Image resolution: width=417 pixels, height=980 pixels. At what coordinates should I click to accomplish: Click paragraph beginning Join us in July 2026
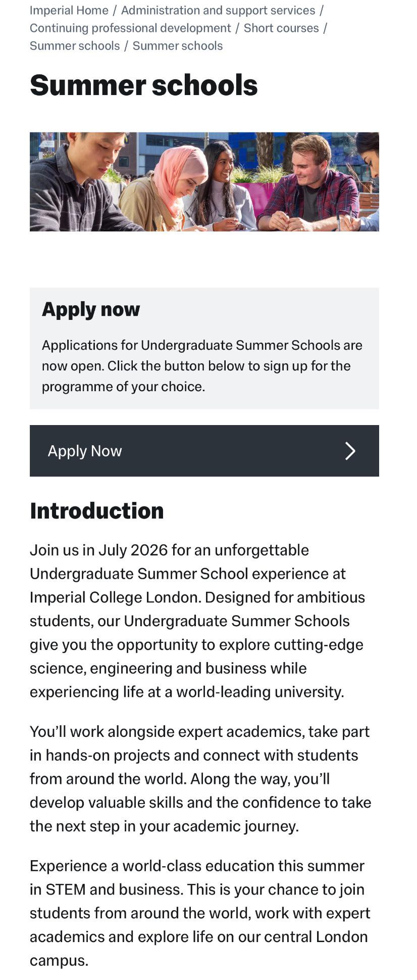(x=197, y=621)
